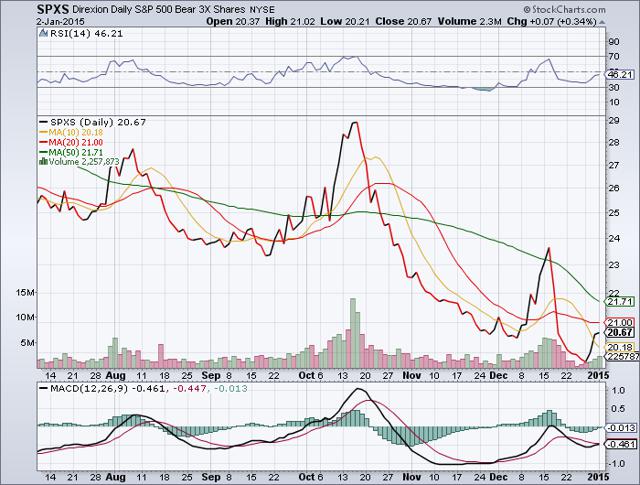Screen dimensions: 640x485
Task: Click the Close 20.67 value in the header
Action: pyautogui.click(x=403, y=21)
